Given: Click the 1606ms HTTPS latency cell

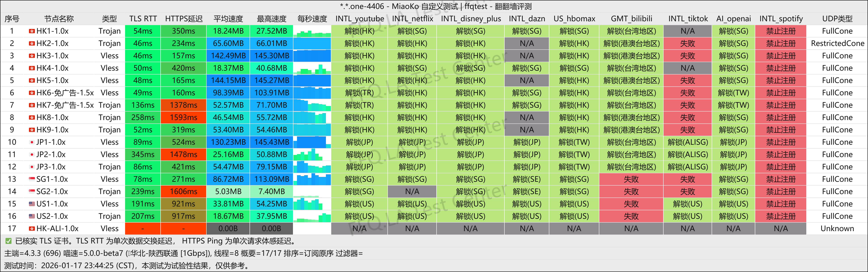Looking at the screenshot, I should click(184, 192).
